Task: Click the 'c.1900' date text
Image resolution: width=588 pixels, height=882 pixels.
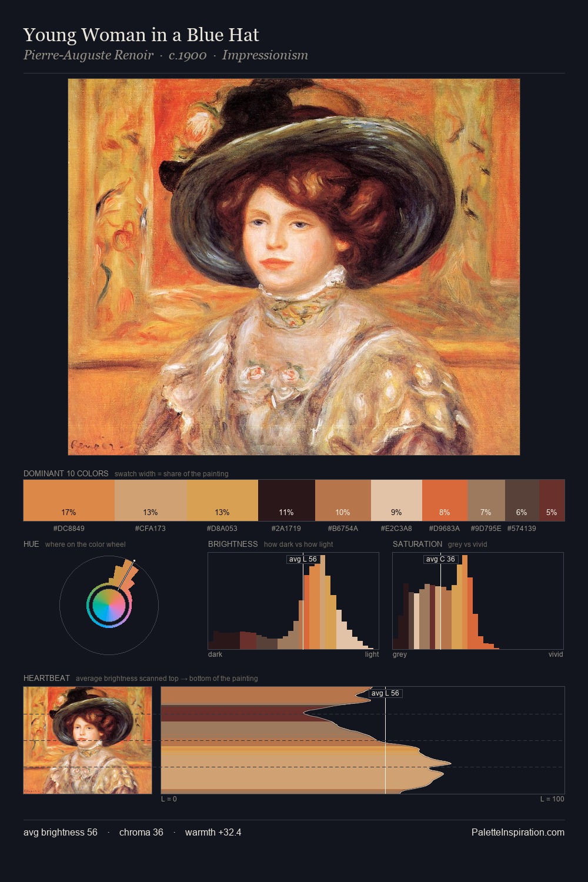Action: [x=188, y=55]
